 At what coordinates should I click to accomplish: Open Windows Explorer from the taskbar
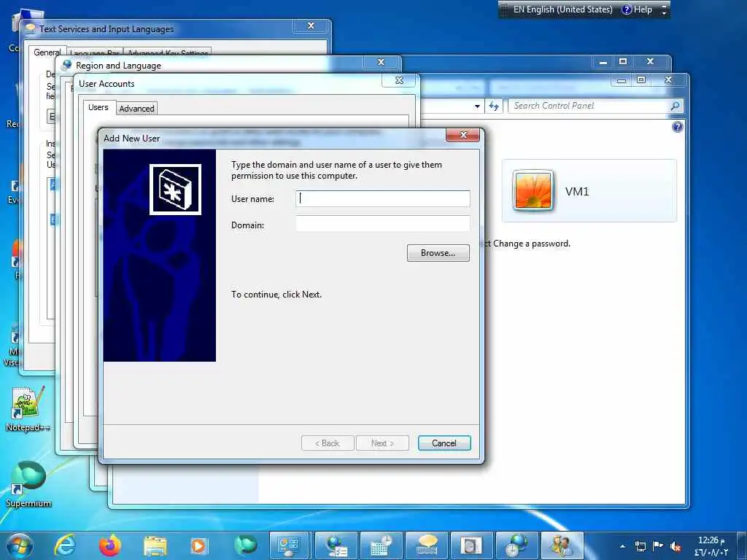[155, 547]
